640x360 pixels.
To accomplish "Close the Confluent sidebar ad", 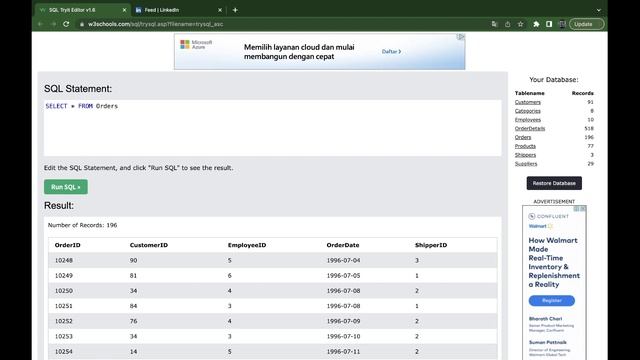I will pyautogui.click(x=583, y=209).
